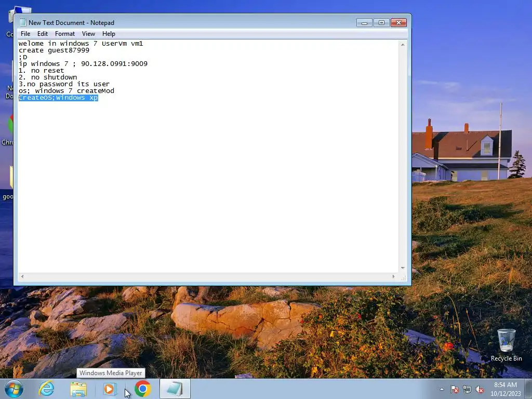Minimize the Notepad window
Image resolution: width=532 pixels, height=399 pixels.
coord(364,23)
